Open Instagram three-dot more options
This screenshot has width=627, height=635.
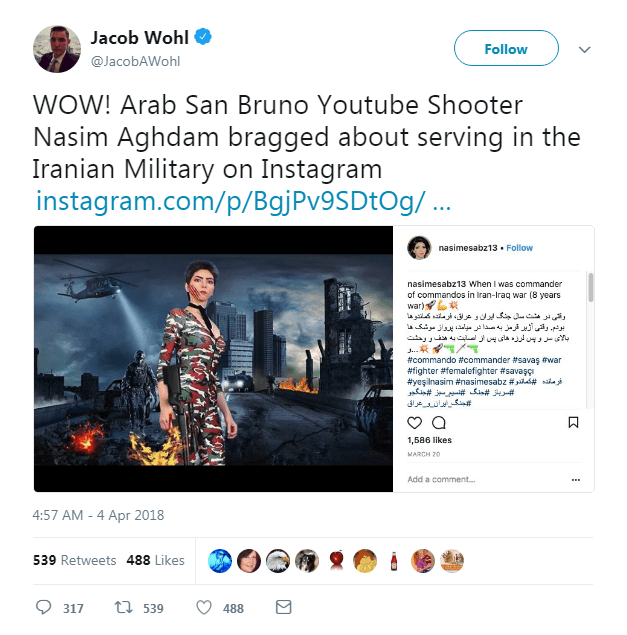click(x=576, y=480)
